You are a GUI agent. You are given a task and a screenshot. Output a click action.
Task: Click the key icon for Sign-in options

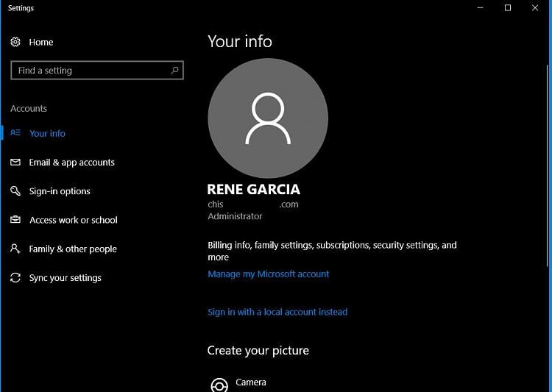click(x=15, y=191)
